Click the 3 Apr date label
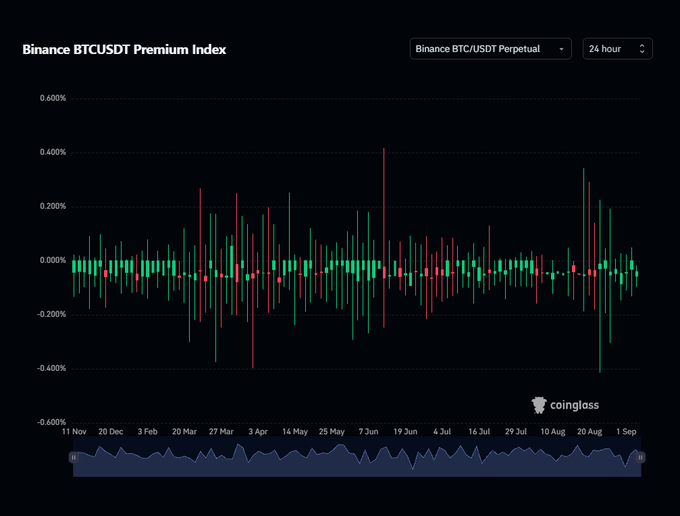 tap(258, 431)
